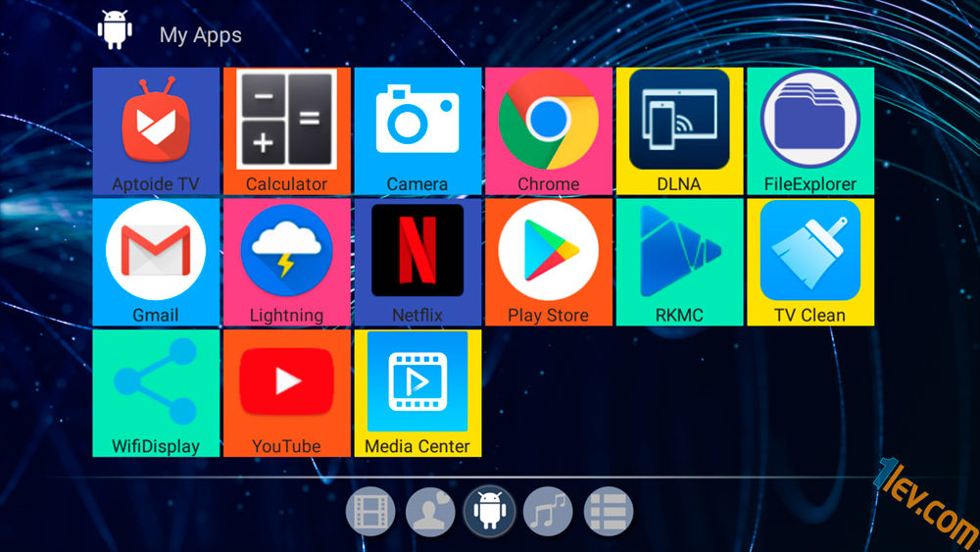Launch the Gmail app
980x552 pixels.
(156, 262)
